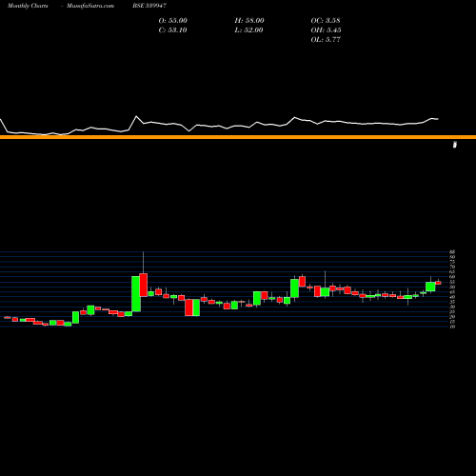
Task: Click the 'BSE 539947' symbol text
Action: pos(149,6)
